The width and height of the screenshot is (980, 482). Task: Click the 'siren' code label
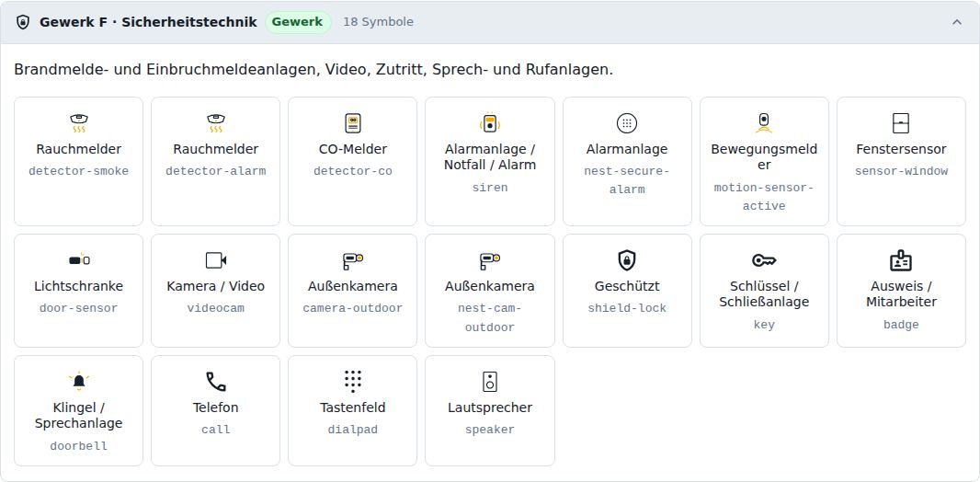point(490,188)
